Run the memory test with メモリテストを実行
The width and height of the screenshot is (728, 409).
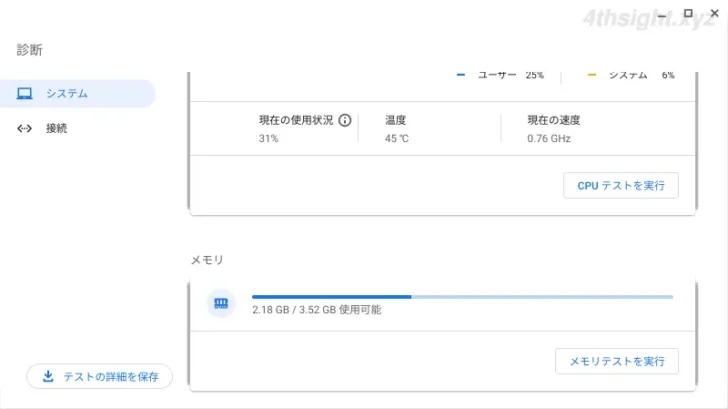click(x=617, y=361)
